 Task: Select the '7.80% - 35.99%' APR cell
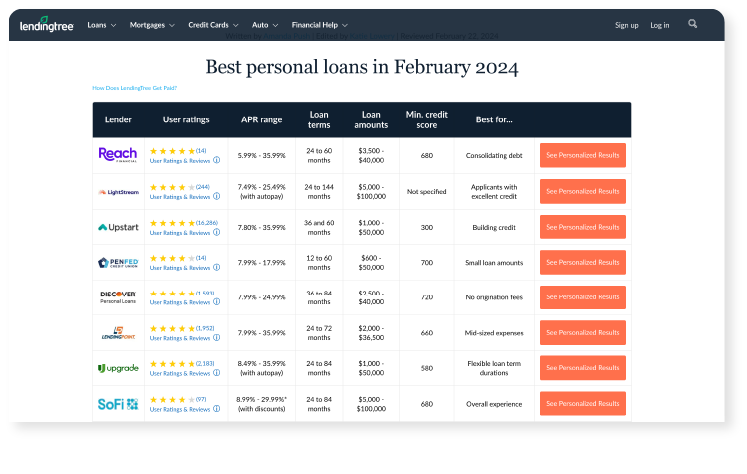[x=262, y=227]
